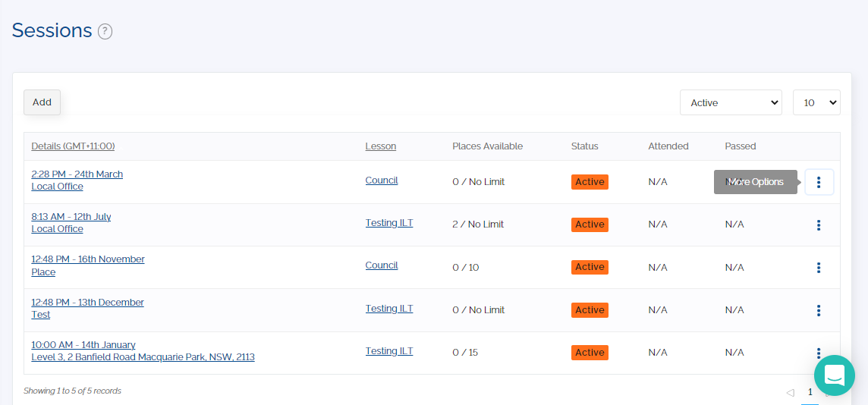Viewport: 868px width, 405px height.
Task: Open More Options for 24th March session
Action: pyautogui.click(x=819, y=182)
